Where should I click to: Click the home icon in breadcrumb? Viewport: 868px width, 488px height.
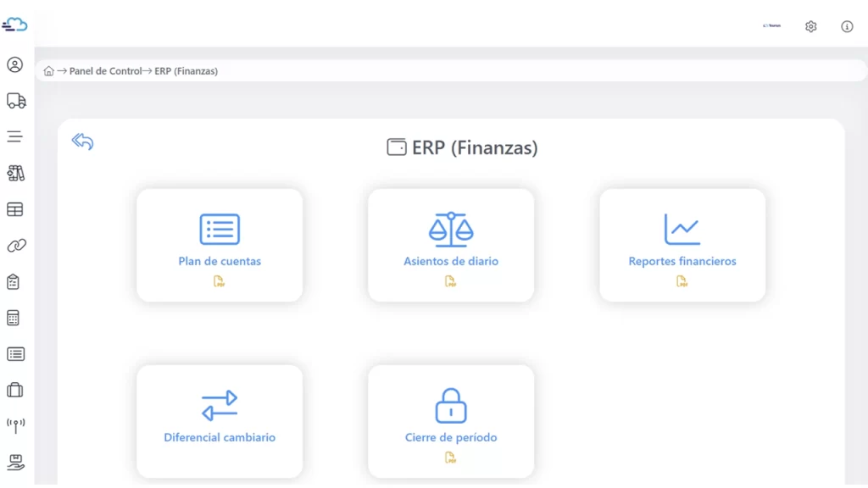[x=48, y=71]
